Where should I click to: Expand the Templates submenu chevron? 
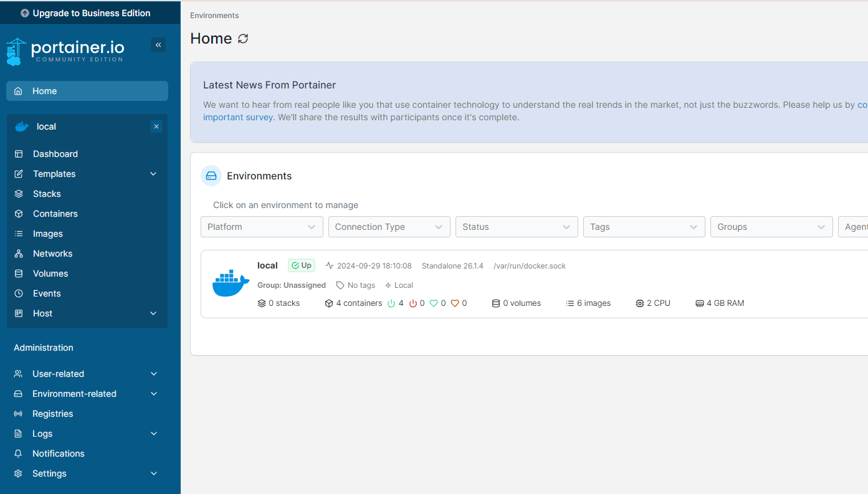(153, 174)
